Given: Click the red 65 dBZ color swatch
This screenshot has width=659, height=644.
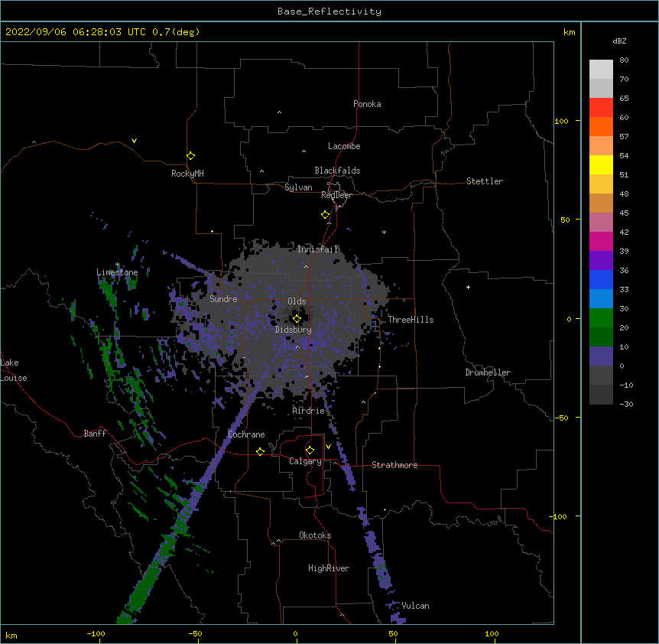Looking at the screenshot, I should 601,107.
